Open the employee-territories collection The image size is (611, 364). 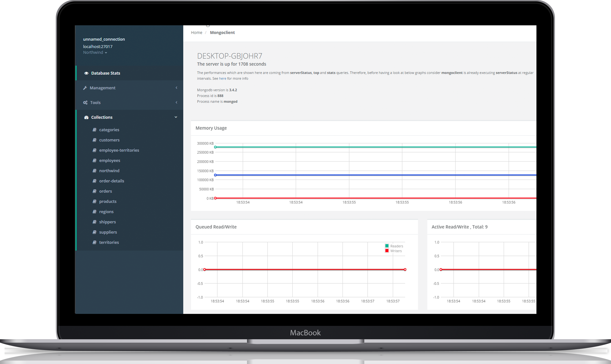click(119, 150)
